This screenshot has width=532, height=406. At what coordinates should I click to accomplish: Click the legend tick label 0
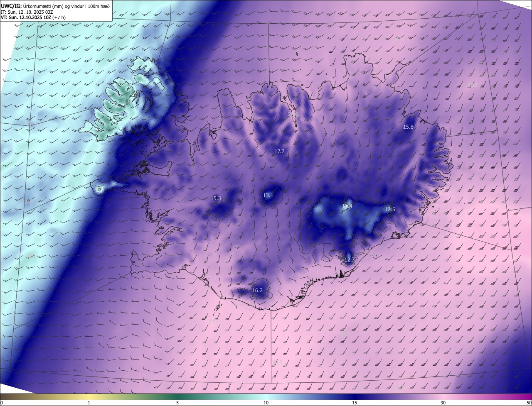[2, 403]
